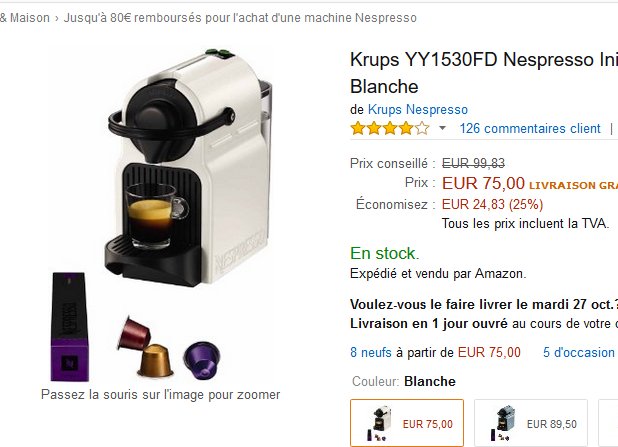Click the EUR 75,00 price text
Viewport: 618px width, 447px height.
483,183
